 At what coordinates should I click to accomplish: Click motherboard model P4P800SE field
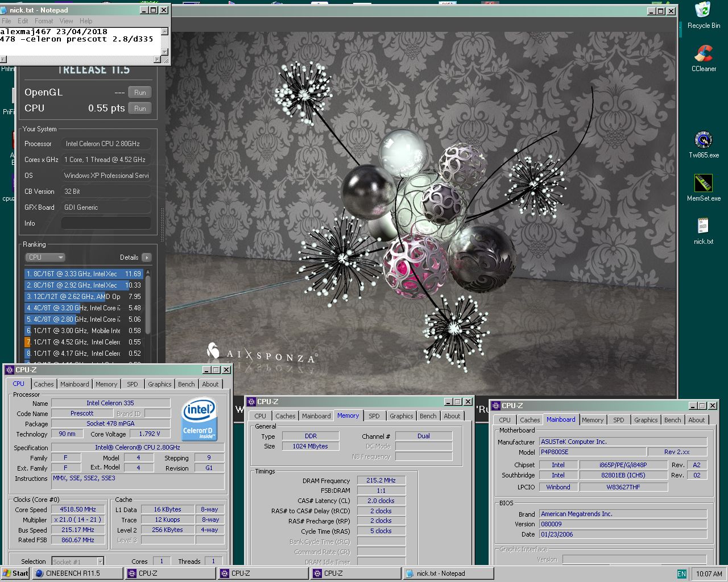pyautogui.click(x=593, y=452)
